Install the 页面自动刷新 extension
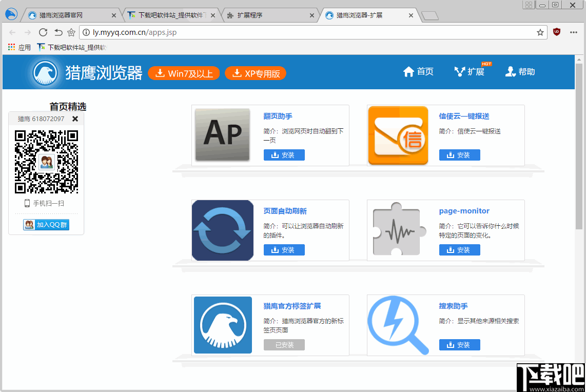Screen dimensions: 586x392 tap(284, 250)
